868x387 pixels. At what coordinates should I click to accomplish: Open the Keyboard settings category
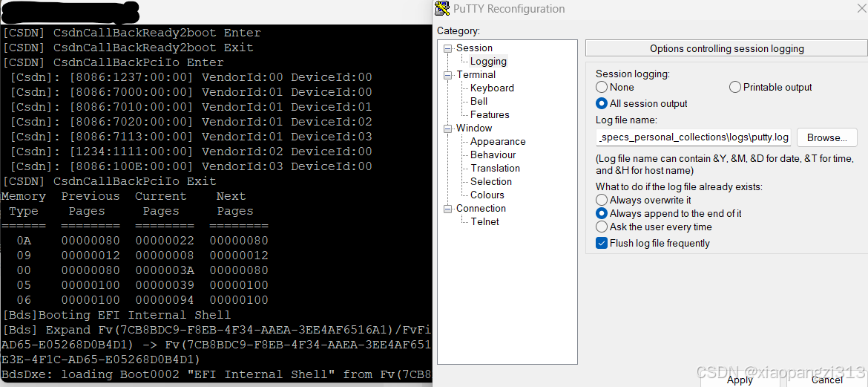[x=492, y=88]
